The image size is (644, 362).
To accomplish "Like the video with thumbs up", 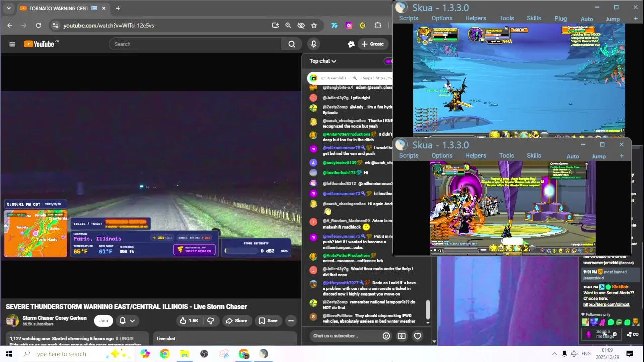I will click(189, 321).
